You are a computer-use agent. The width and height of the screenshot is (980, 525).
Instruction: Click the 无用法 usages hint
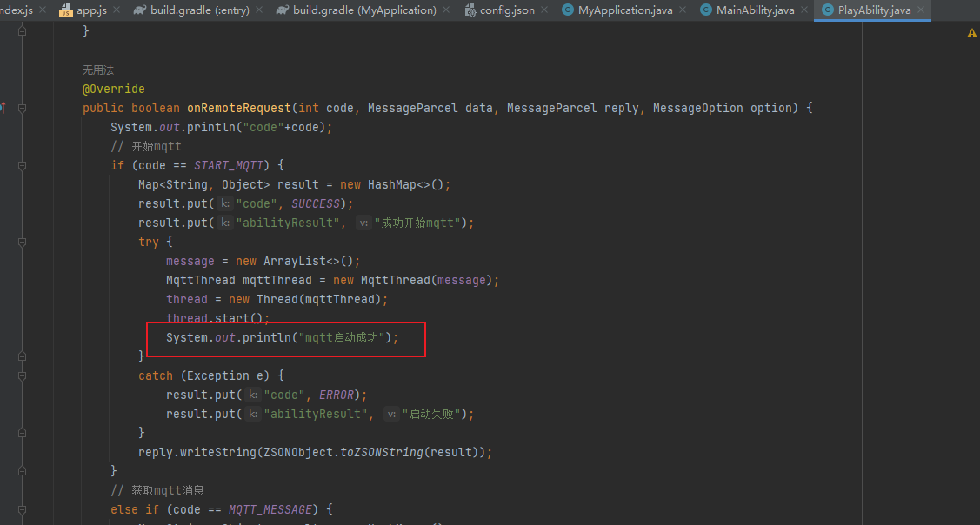click(98, 70)
